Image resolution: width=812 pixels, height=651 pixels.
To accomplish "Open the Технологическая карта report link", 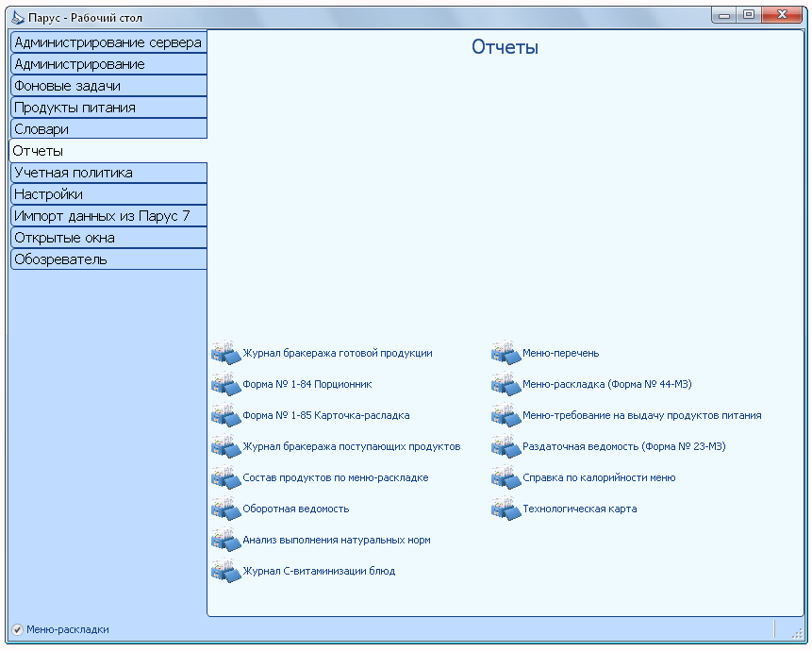I will 579,509.
